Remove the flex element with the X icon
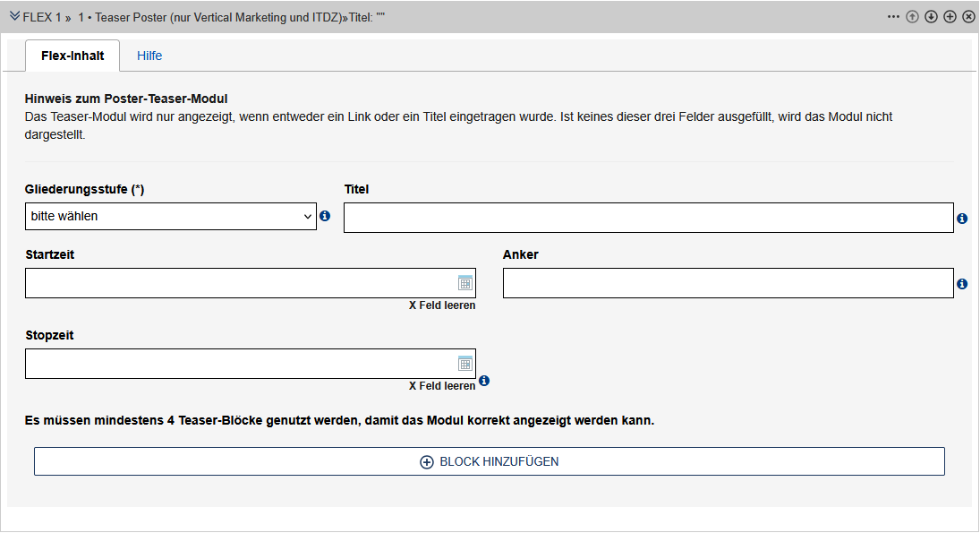980x533 pixels. pos(968,17)
